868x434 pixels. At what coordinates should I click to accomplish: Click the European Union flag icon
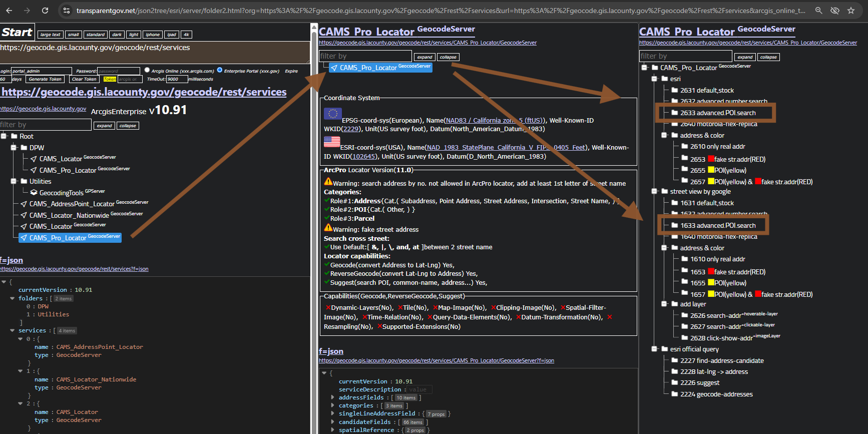point(332,114)
